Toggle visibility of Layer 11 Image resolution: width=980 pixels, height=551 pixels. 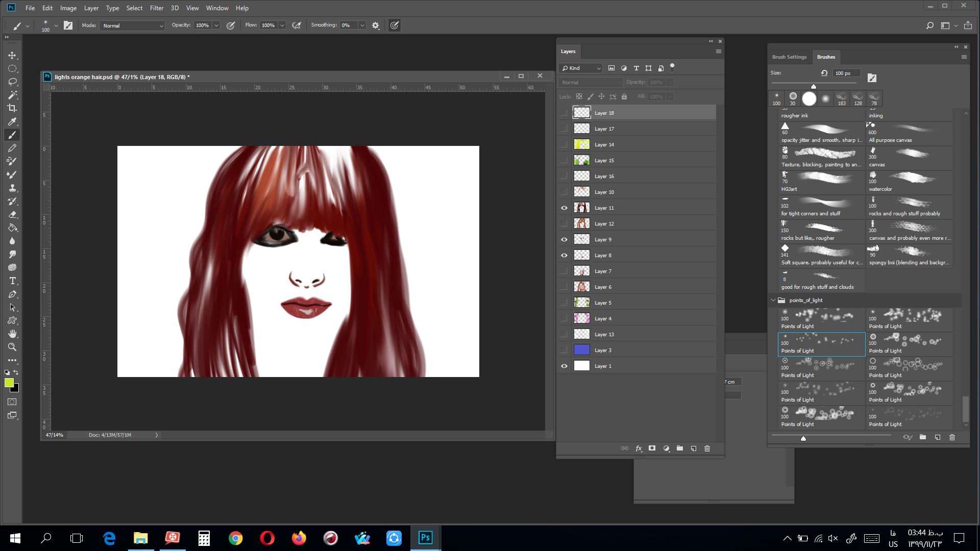click(564, 208)
